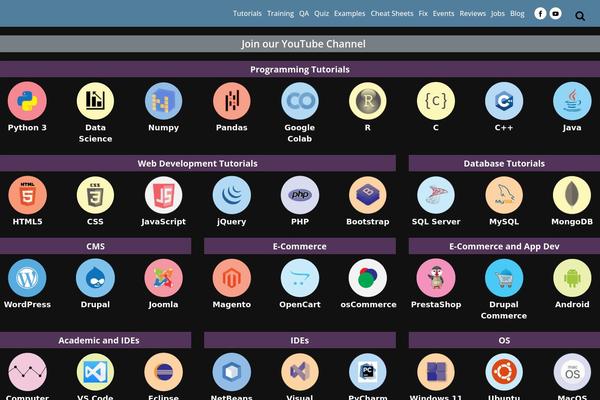The image size is (600, 400).
Task: Open the PHP tutorial icon
Action: pyautogui.click(x=300, y=195)
